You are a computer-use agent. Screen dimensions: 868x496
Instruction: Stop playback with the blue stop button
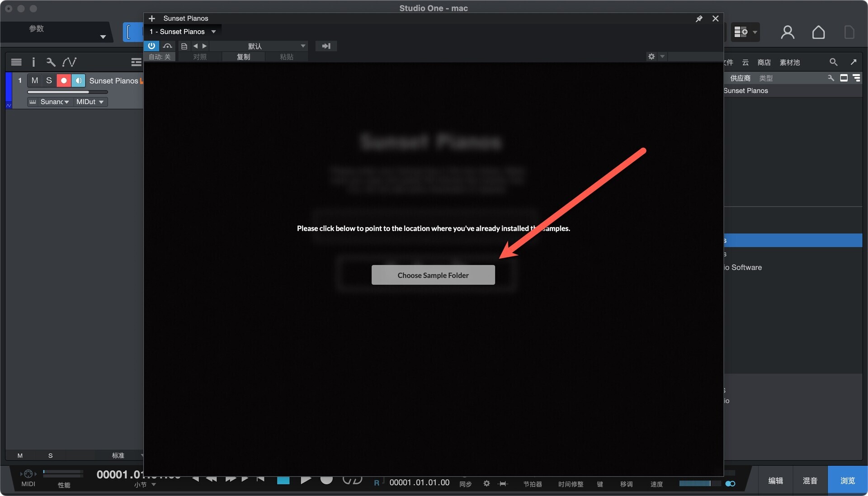[x=283, y=480]
